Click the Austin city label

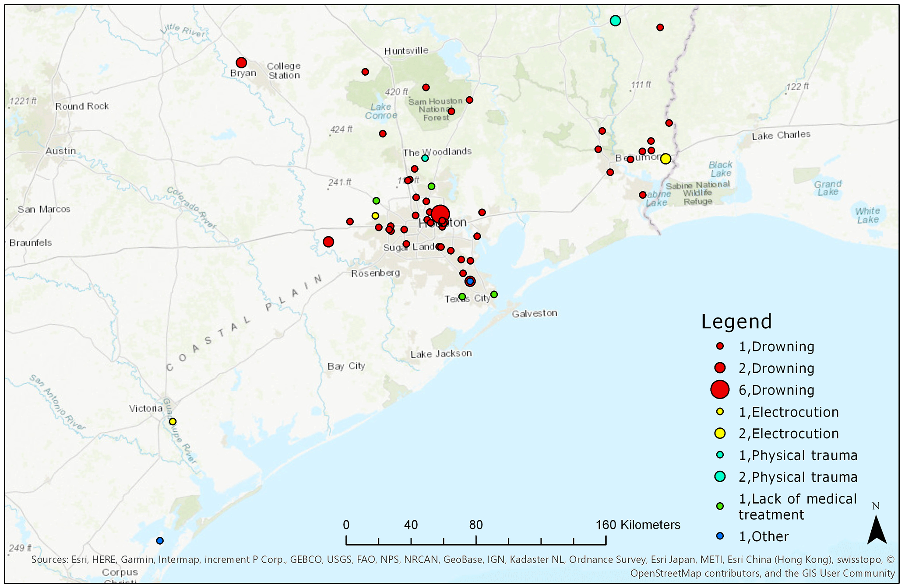click(x=60, y=151)
